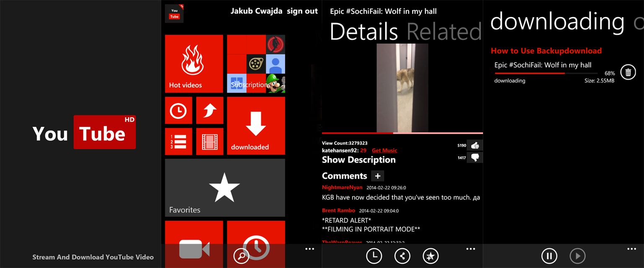Tap sign out next to Jakub Cwajda

(x=302, y=11)
